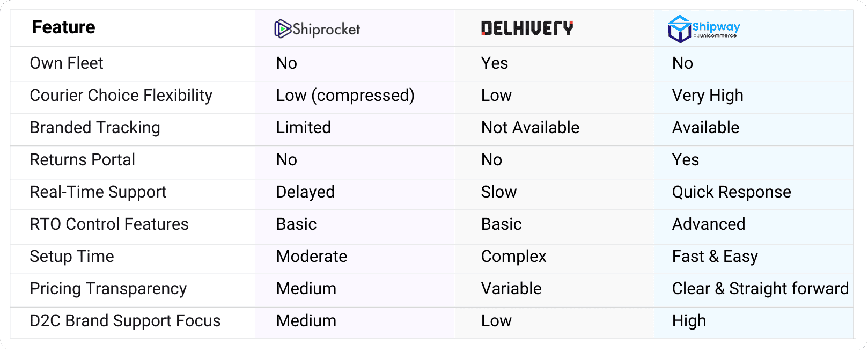
Task: Select the Low (compressed) cell
Action: pos(345,96)
